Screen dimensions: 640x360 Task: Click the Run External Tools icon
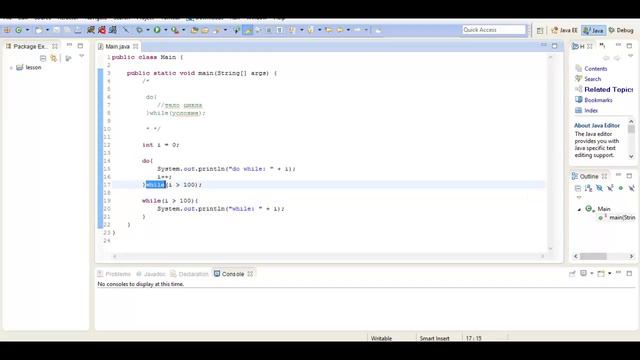[175, 30]
